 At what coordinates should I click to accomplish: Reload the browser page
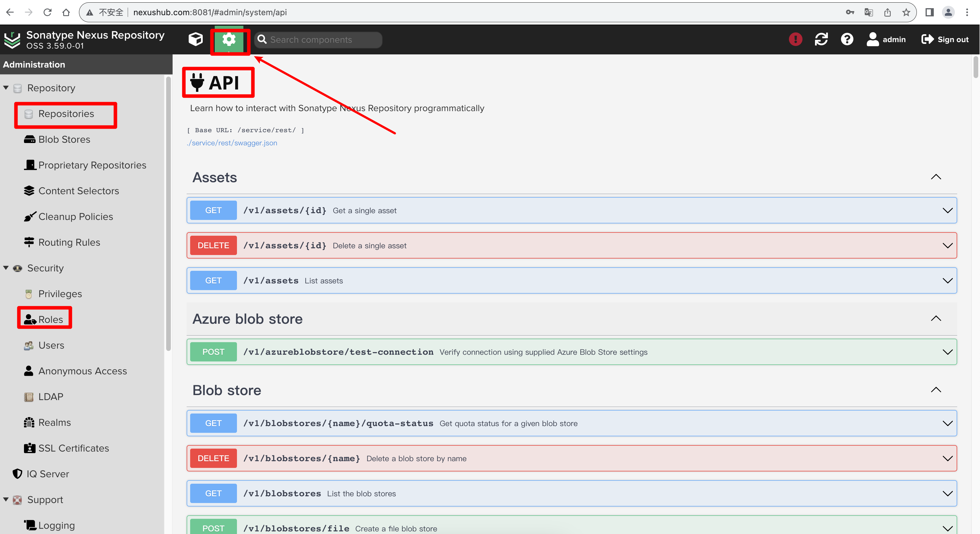(x=47, y=12)
